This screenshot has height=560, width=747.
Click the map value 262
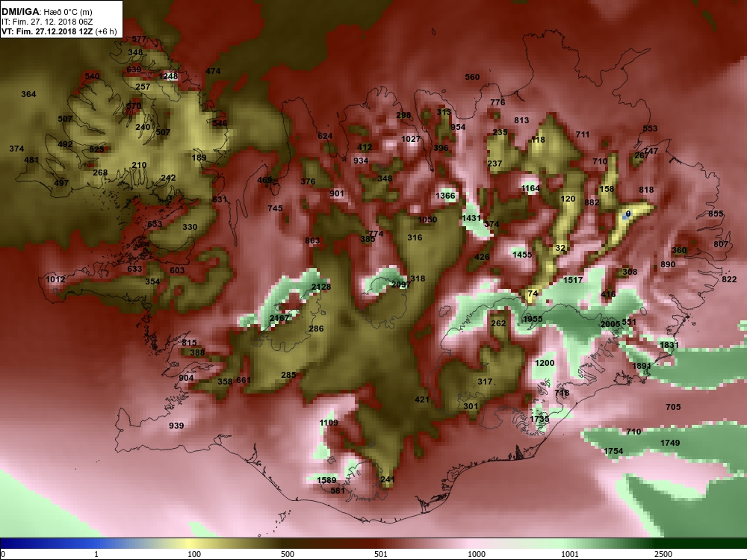[498, 323]
